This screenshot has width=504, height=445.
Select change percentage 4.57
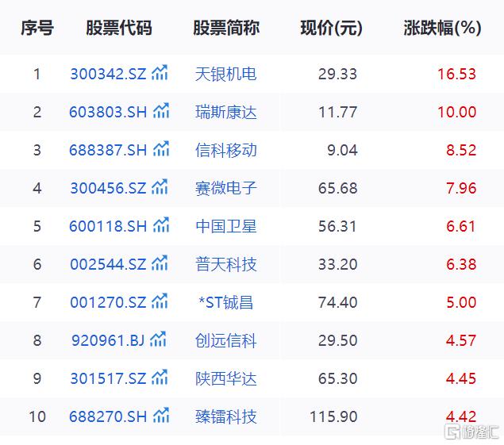(461, 340)
